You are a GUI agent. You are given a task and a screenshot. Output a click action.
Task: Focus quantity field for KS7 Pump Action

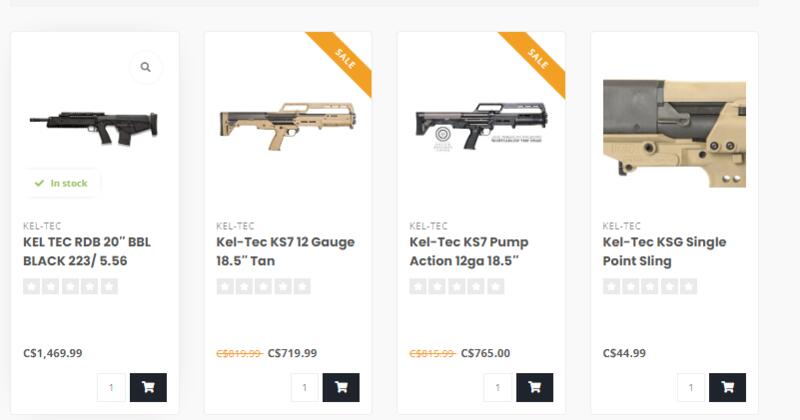coord(497,387)
